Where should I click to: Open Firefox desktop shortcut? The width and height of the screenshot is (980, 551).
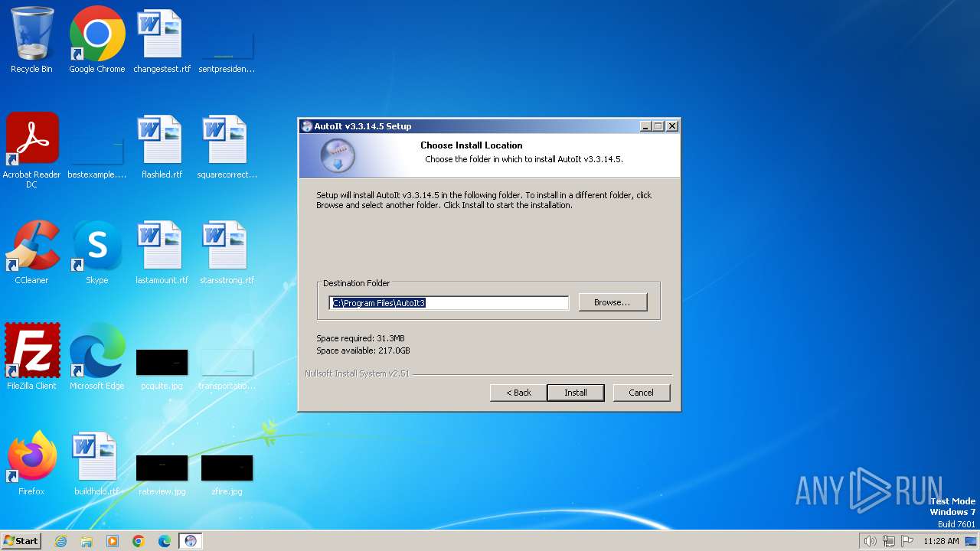point(31,463)
